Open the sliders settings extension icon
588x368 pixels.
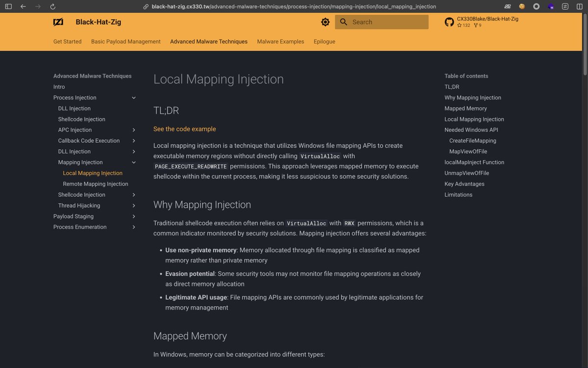(x=565, y=6)
